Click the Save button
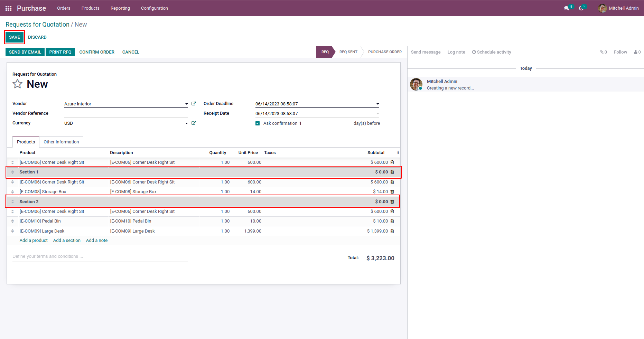Screen dimensions: 644x339 pyautogui.click(x=15, y=37)
